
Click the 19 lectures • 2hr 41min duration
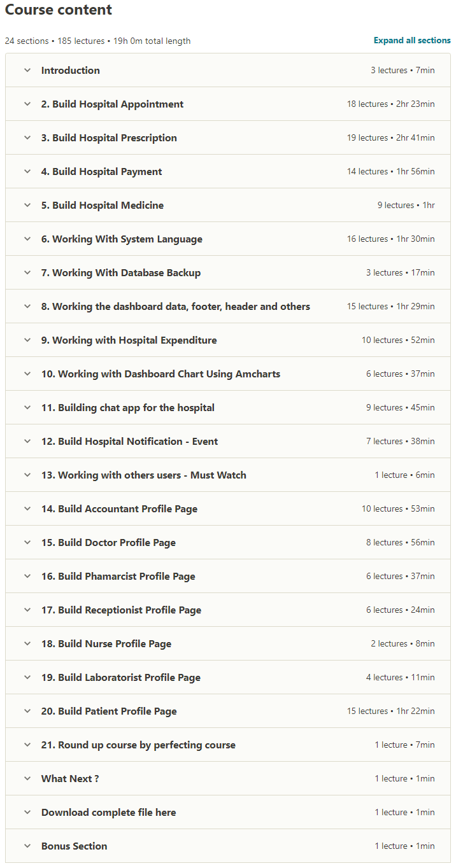click(x=391, y=138)
